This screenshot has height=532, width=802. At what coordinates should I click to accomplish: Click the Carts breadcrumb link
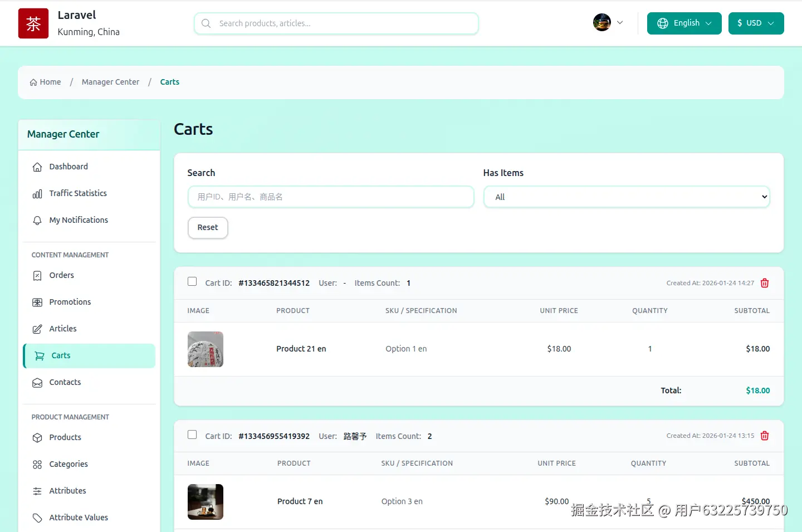tap(170, 82)
